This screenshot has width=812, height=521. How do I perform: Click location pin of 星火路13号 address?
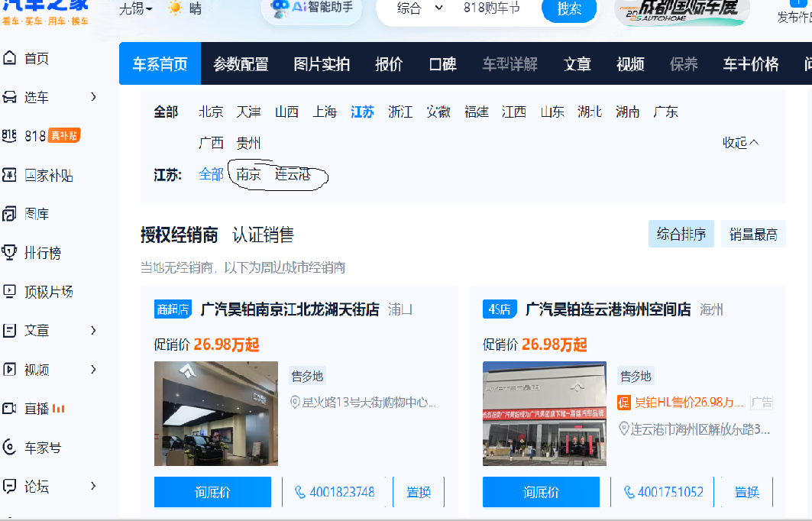tap(295, 403)
